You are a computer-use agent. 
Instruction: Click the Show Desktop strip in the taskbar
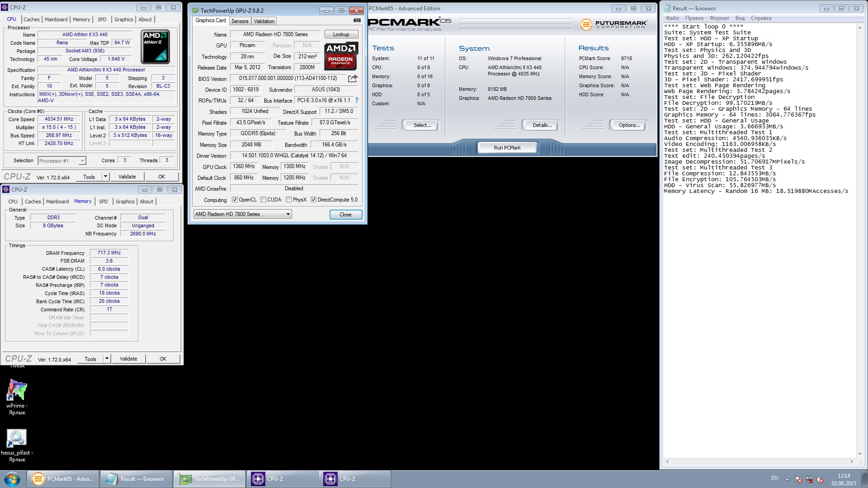coord(865,479)
